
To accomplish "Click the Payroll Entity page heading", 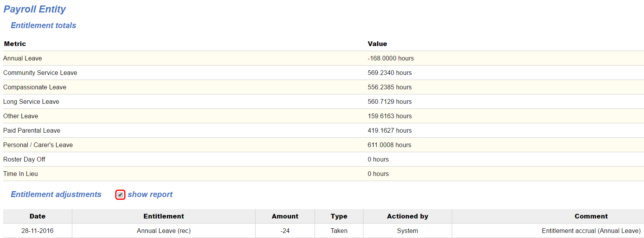I will (35, 9).
